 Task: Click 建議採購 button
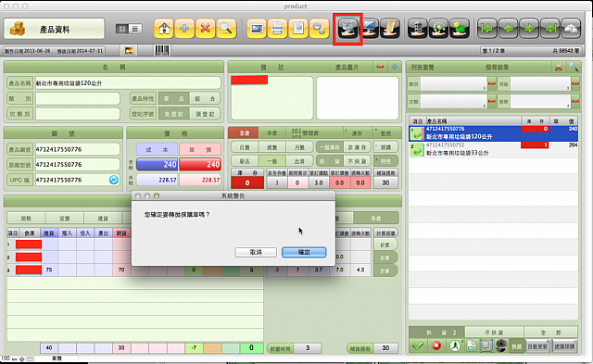pyautogui.click(x=564, y=346)
